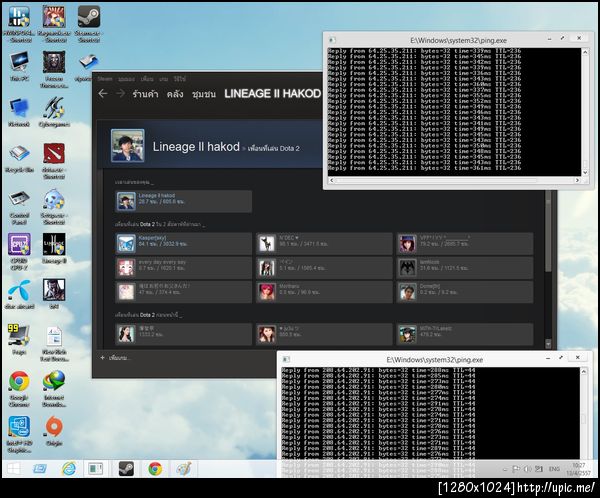Open the Network desktop icon
600x498 pixels.
19,112
